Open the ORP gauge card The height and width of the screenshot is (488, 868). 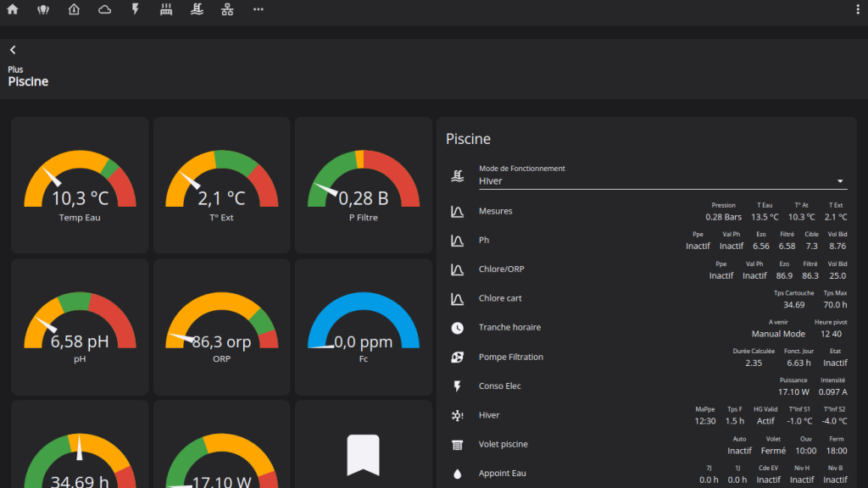coord(221,327)
